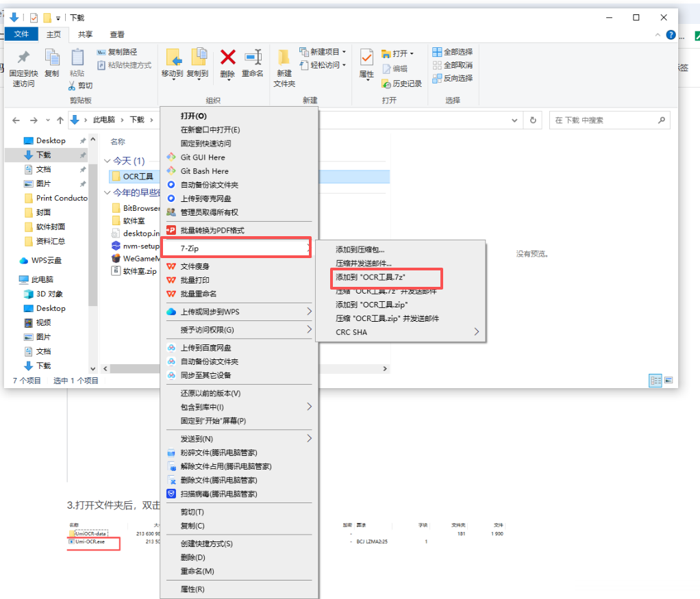Click the New Folder (新建文件夹) icon
The width and height of the screenshot is (700, 599).
(284, 64)
